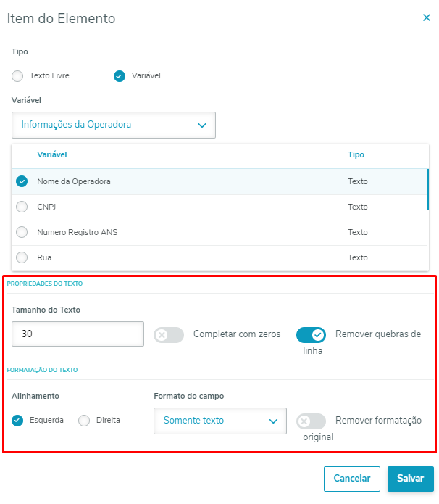The height and width of the screenshot is (504, 439).
Task: Click the Variável column header
Action: click(51, 154)
